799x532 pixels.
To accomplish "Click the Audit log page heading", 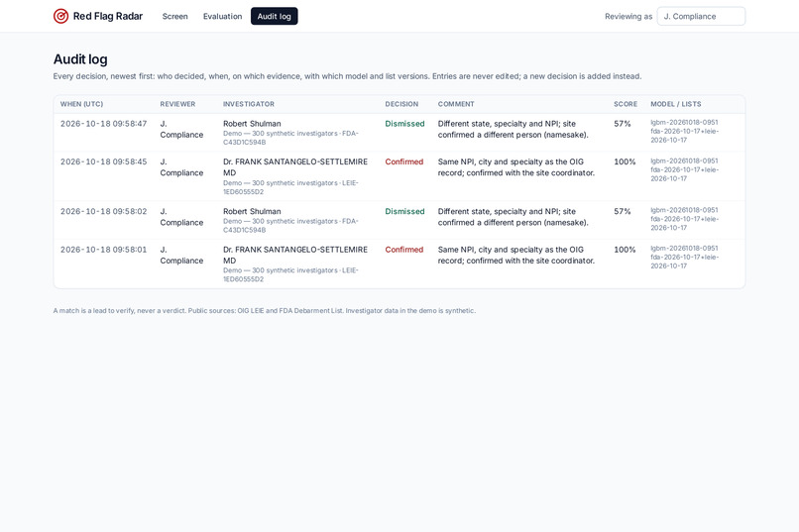I will coord(80,59).
